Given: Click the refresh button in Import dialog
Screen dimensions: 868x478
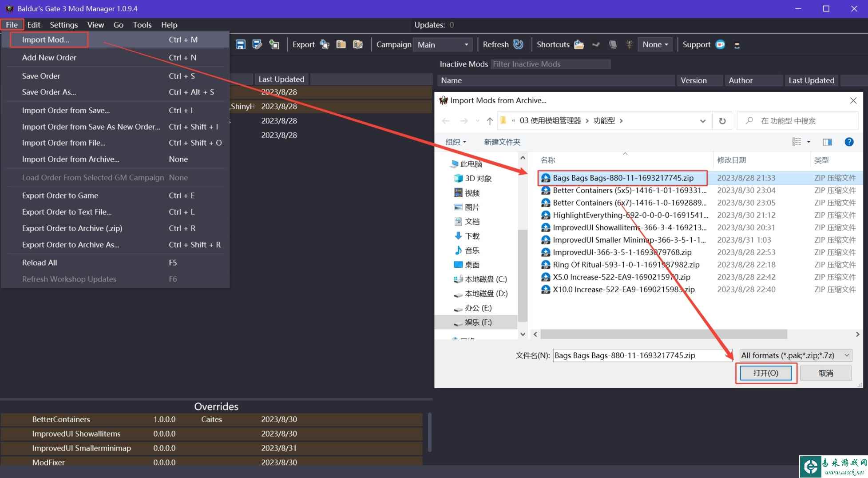Looking at the screenshot, I should [x=722, y=121].
